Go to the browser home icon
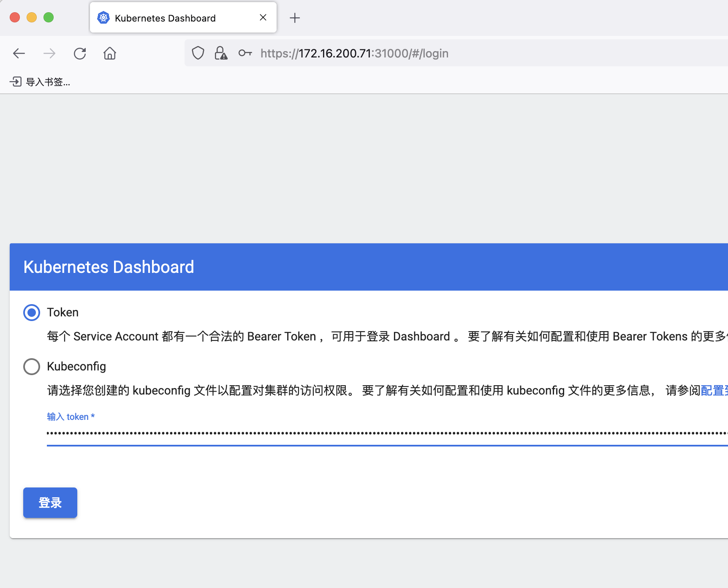Viewport: 728px width, 588px height. 110,53
